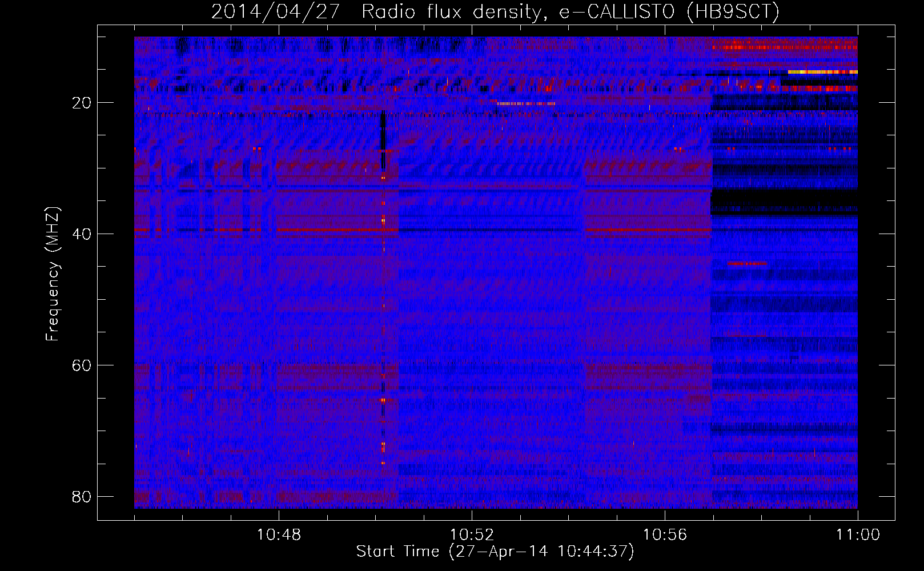
Task: Click the 'Frequency (MHZ)' y-axis label
Action: [x=52, y=274]
